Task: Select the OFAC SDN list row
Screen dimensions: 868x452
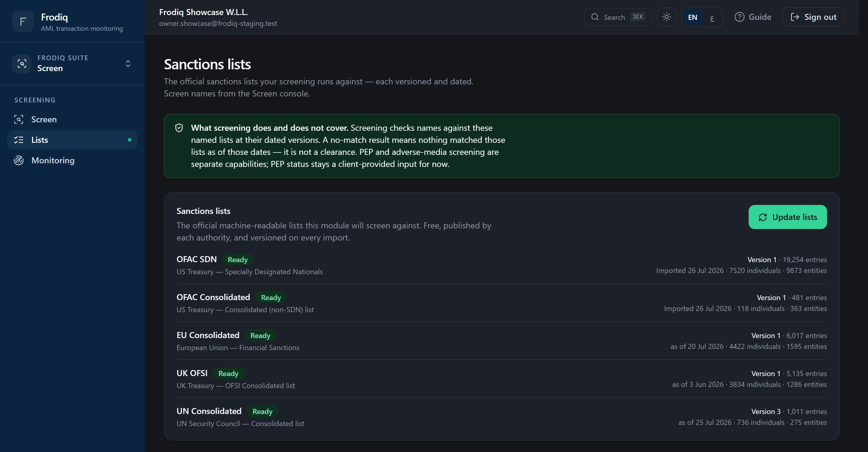Action: 502,265
